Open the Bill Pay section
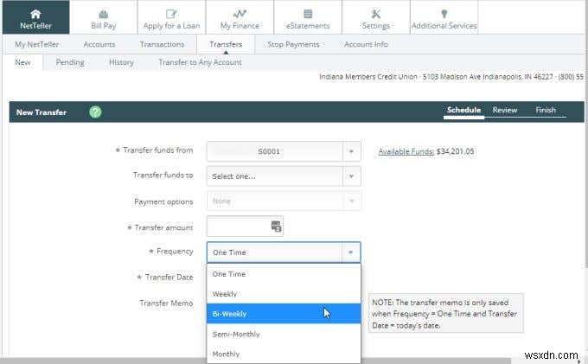 pyautogui.click(x=104, y=17)
